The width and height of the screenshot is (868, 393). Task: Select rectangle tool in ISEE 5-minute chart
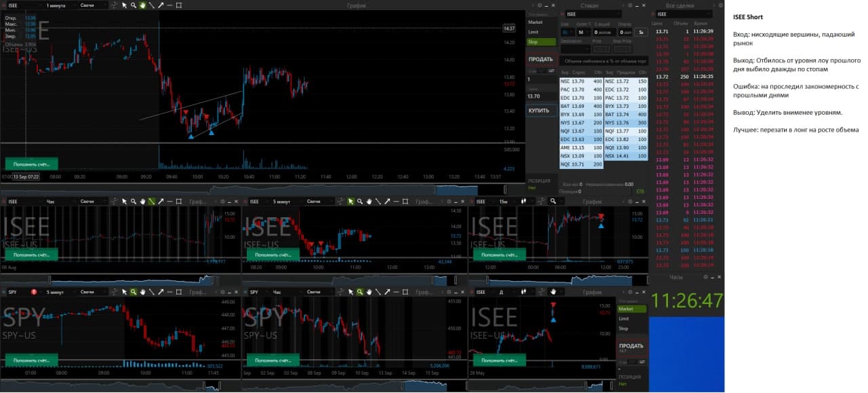[406, 202]
